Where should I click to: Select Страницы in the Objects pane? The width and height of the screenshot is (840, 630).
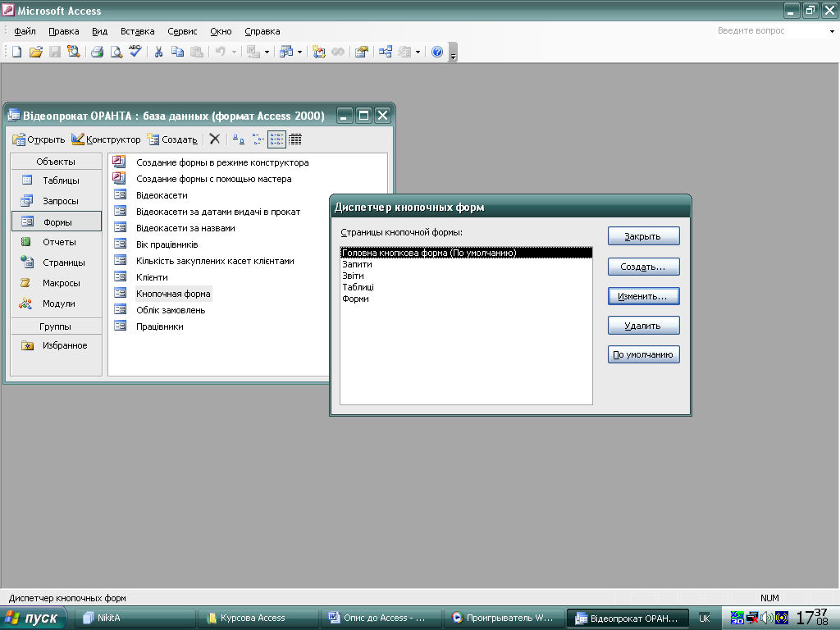pos(57,262)
